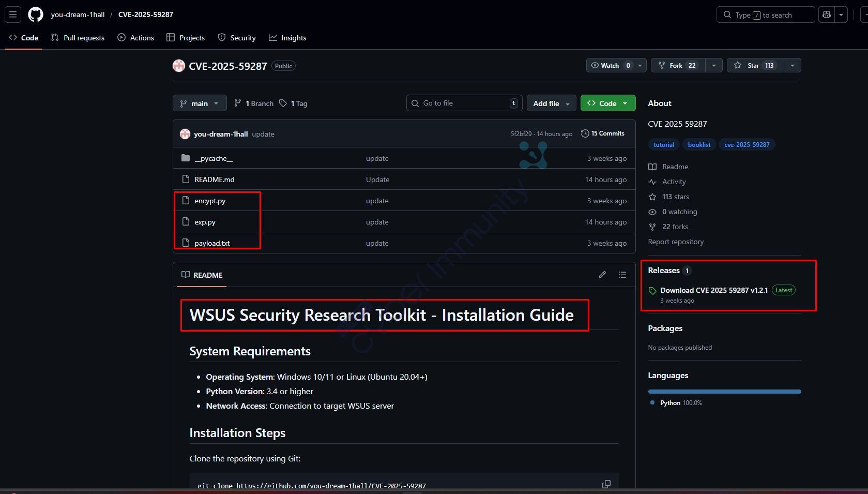
Task: Open the Add file dropdown
Action: click(551, 103)
